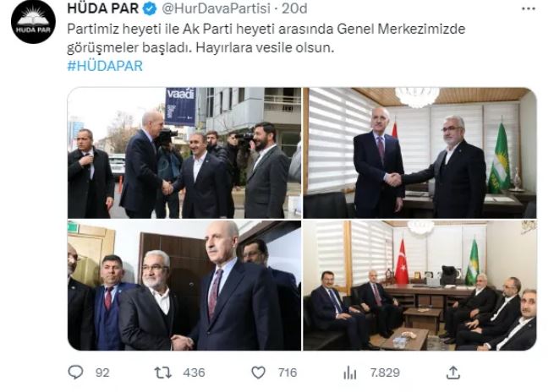Click the 436 retweets count

pyautogui.click(x=194, y=373)
